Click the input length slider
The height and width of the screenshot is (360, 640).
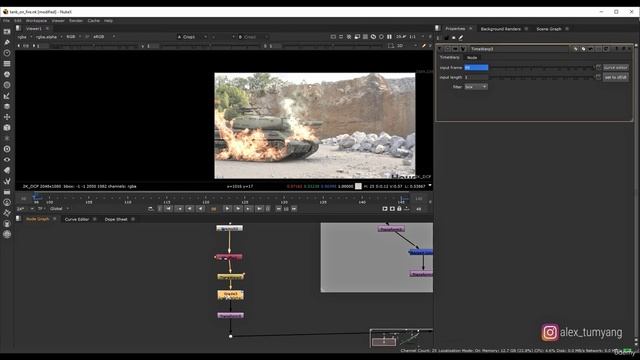pyautogui.click(x=541, y=77)
